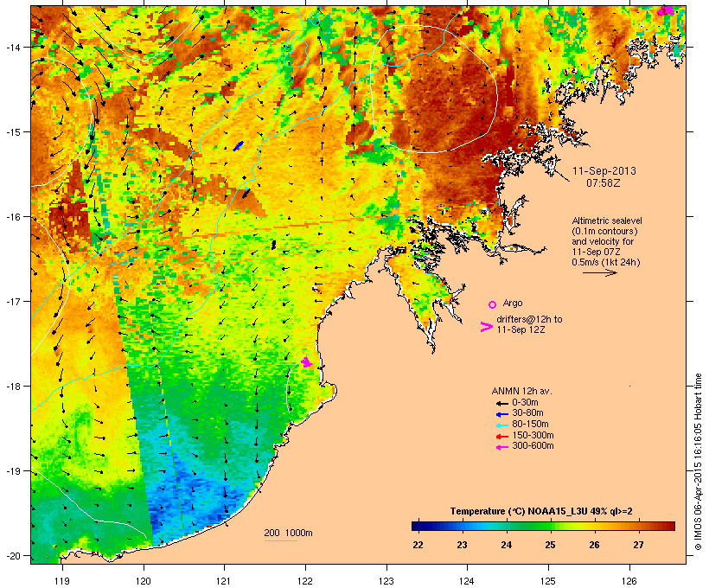Viewport: 709px width, 588px height.
Task: Click the 200 1000m depth contour label
Action: tap(288, 533)
